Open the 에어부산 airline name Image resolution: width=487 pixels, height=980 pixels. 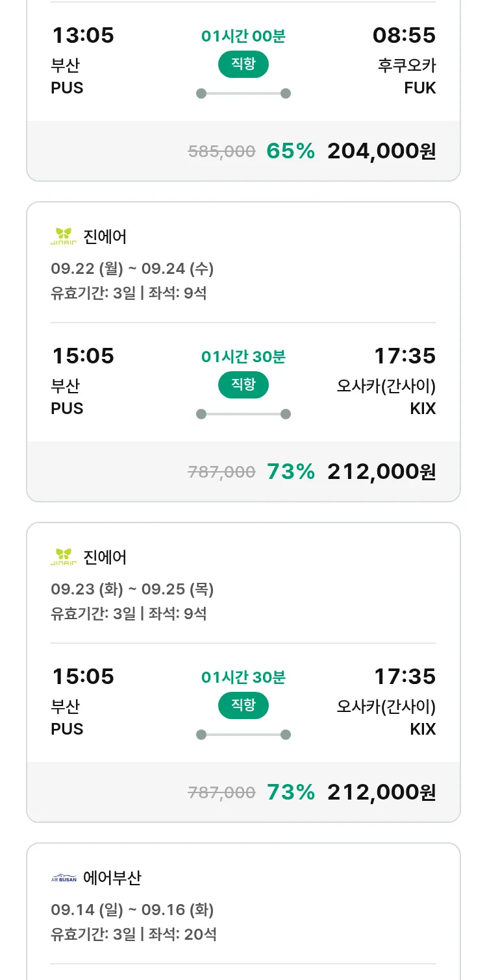tap(112, 878)
